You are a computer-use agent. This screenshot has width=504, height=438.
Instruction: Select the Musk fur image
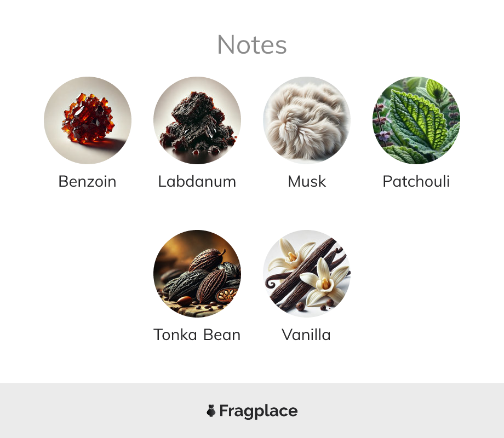click(307, 120)
